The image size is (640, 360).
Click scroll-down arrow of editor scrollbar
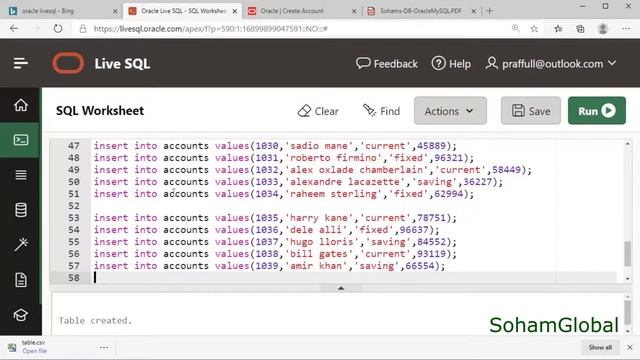tap(628, 279)
